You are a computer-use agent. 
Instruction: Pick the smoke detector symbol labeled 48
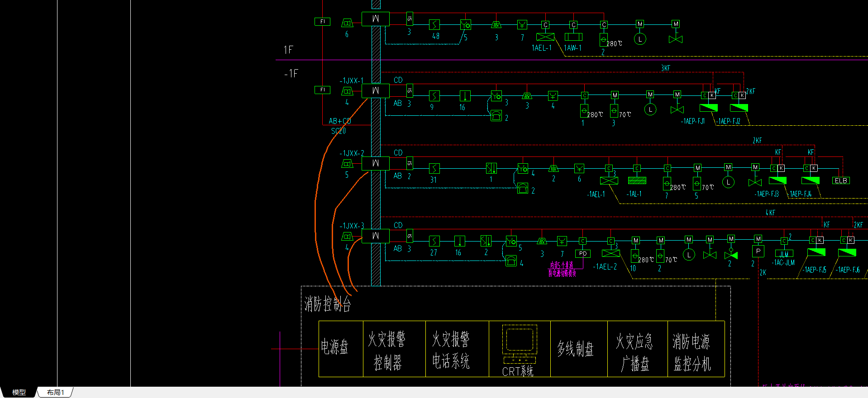(x=434, y=24)
